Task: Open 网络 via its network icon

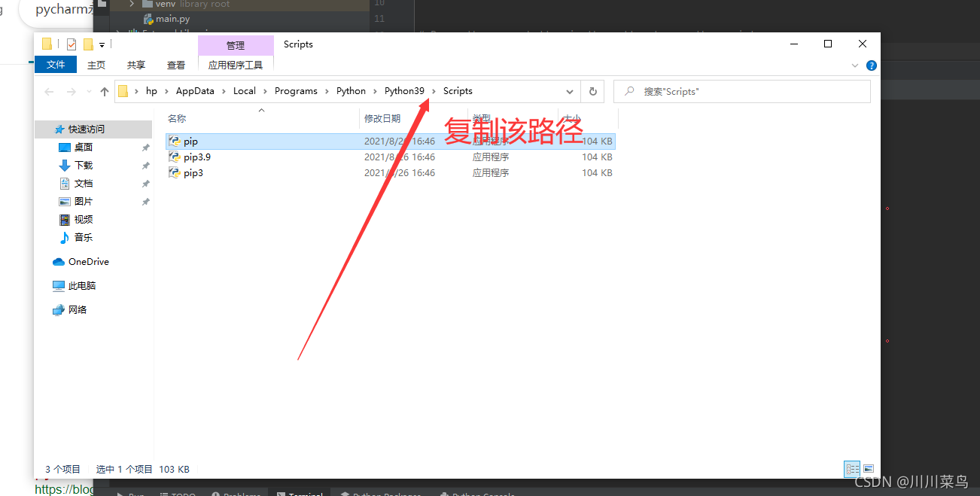Action: pos(59,310)
